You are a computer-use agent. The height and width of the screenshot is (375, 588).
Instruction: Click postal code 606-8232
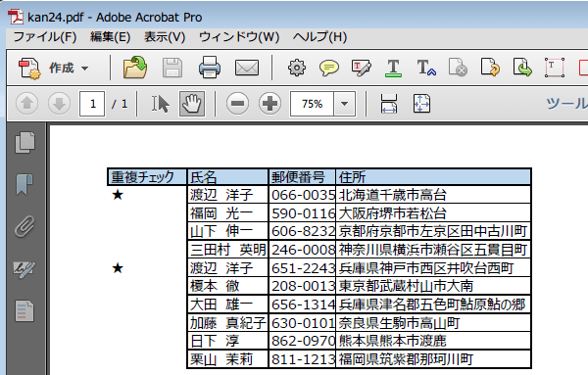304,231
